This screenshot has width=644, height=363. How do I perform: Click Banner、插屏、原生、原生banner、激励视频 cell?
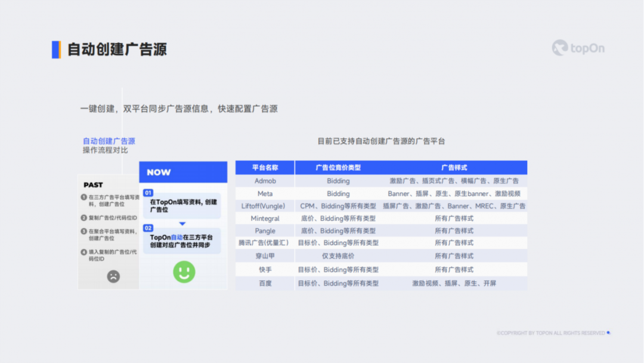454,193
